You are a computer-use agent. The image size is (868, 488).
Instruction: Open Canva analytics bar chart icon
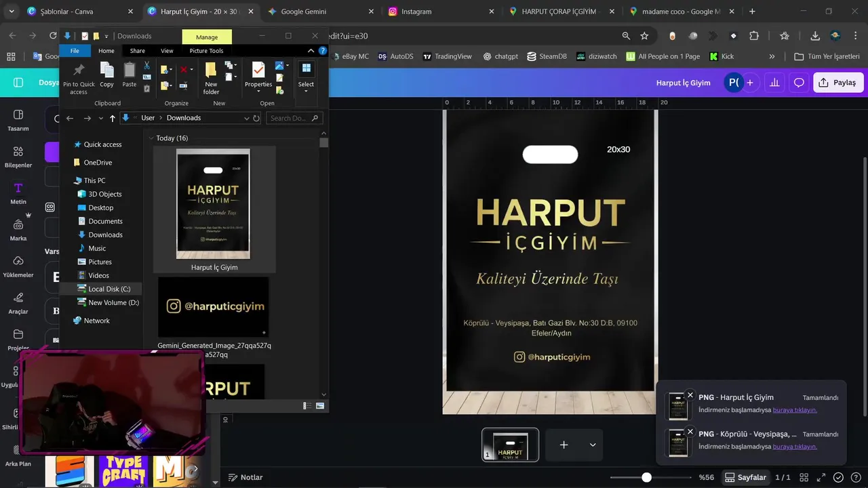(774, 83)
